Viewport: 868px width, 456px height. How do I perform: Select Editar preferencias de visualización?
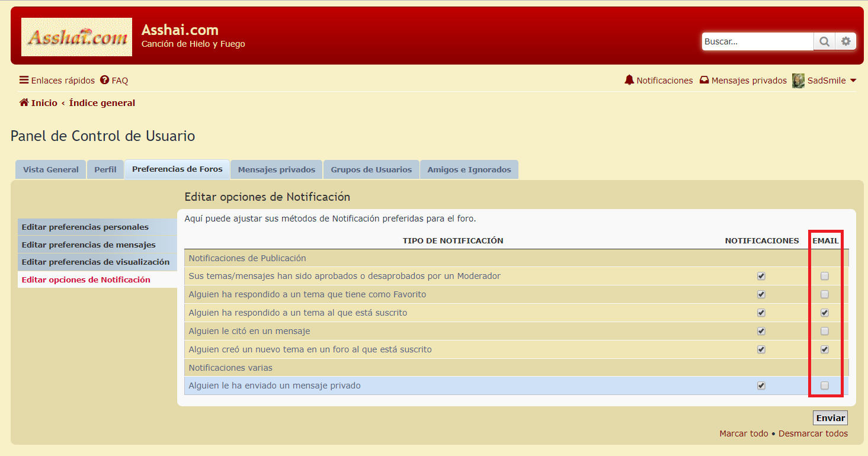(x=95, y=262)
